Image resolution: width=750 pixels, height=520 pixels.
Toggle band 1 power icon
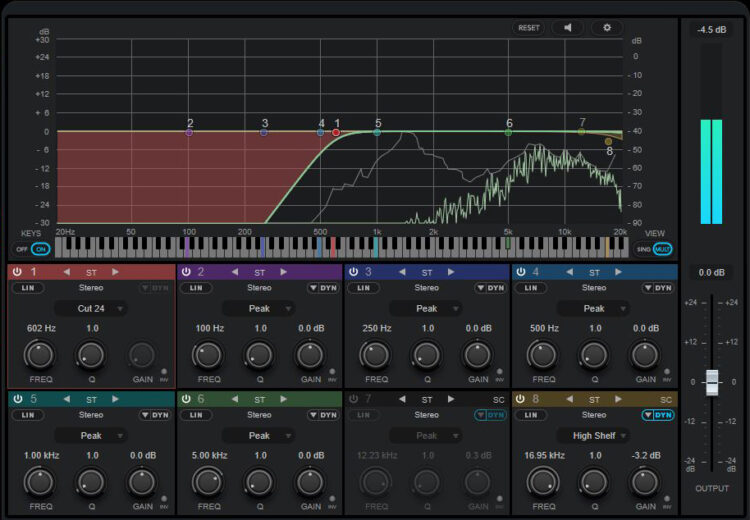point(17,272)
